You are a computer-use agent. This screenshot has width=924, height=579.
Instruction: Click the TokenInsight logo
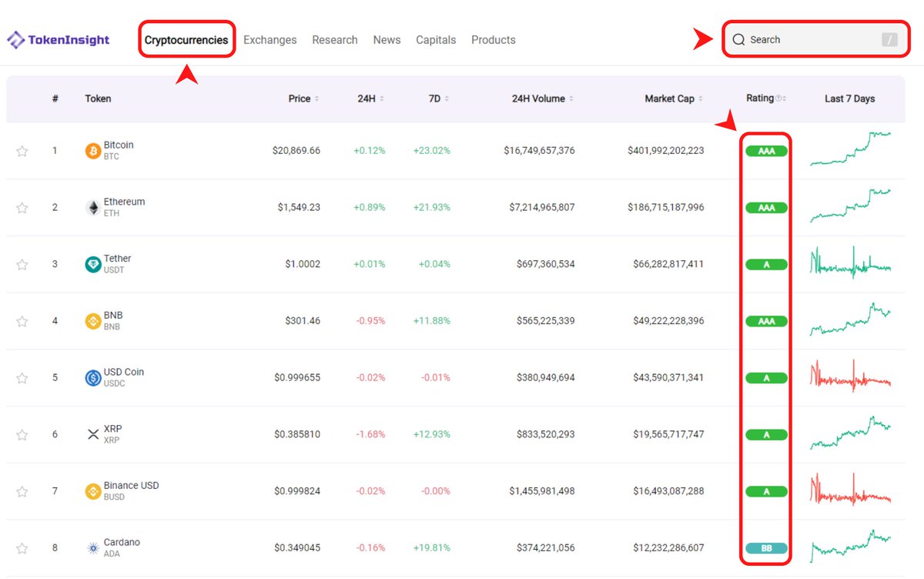coord(59,40)
